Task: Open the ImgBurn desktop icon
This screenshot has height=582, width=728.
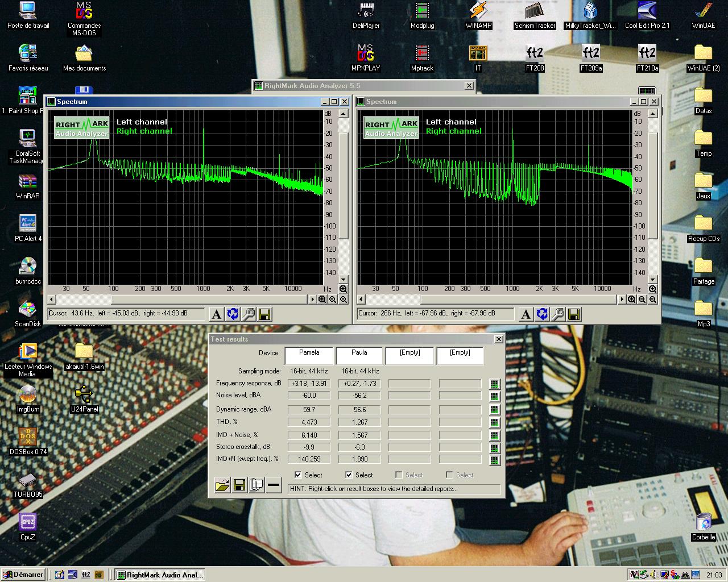Action: [x=28, y=399]
